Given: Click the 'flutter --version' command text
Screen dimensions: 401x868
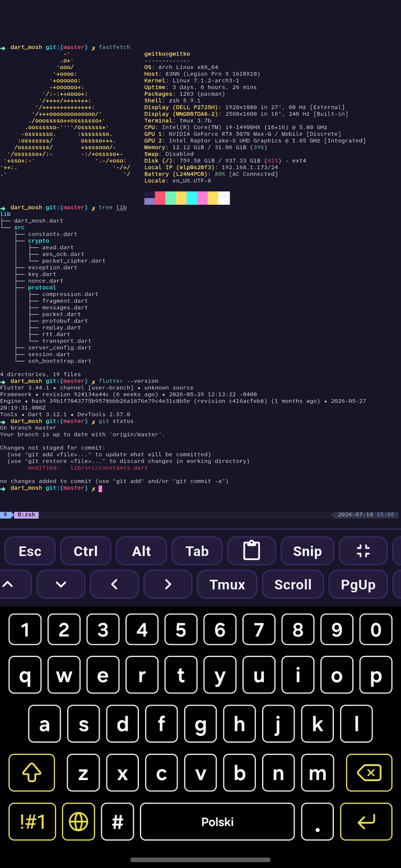Looking at the screenshot, I should [x=128, y=381].
